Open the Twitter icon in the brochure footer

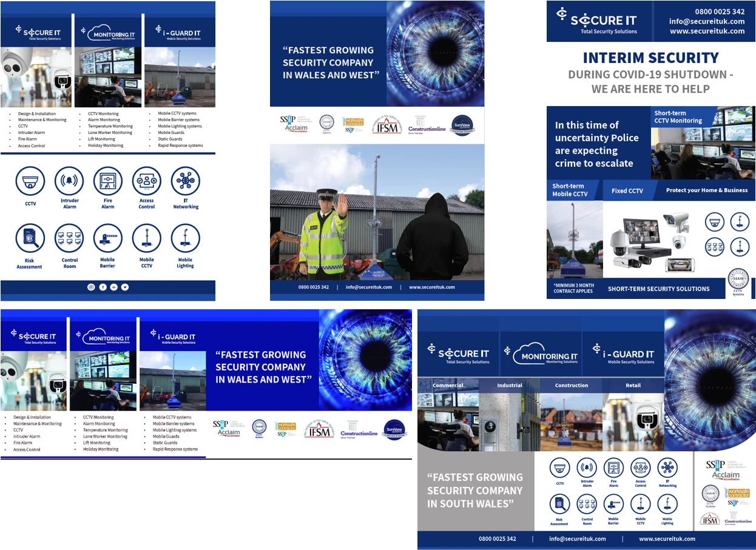[125, 287]
